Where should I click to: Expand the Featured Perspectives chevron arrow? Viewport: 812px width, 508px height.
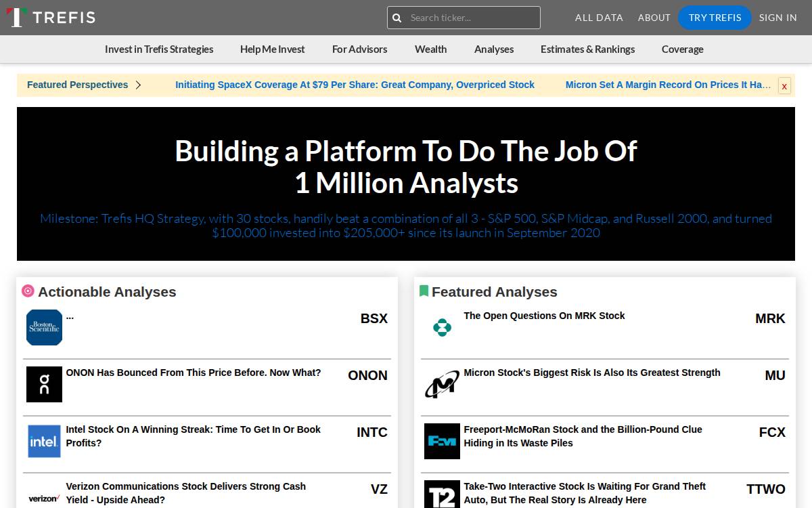[x=138, y=85]
